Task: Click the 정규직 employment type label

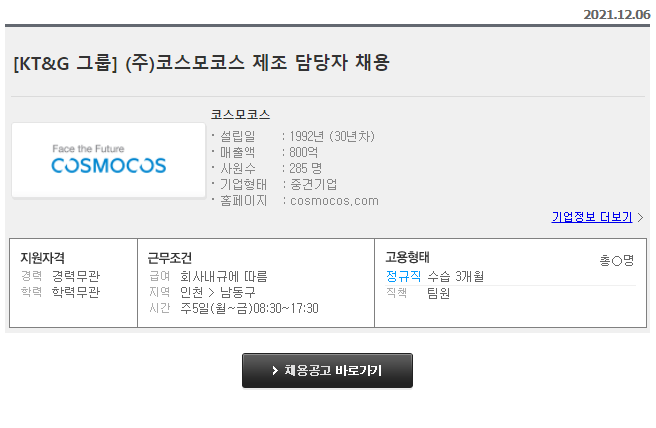Action: pyautogui.click(x=403, y=276)
